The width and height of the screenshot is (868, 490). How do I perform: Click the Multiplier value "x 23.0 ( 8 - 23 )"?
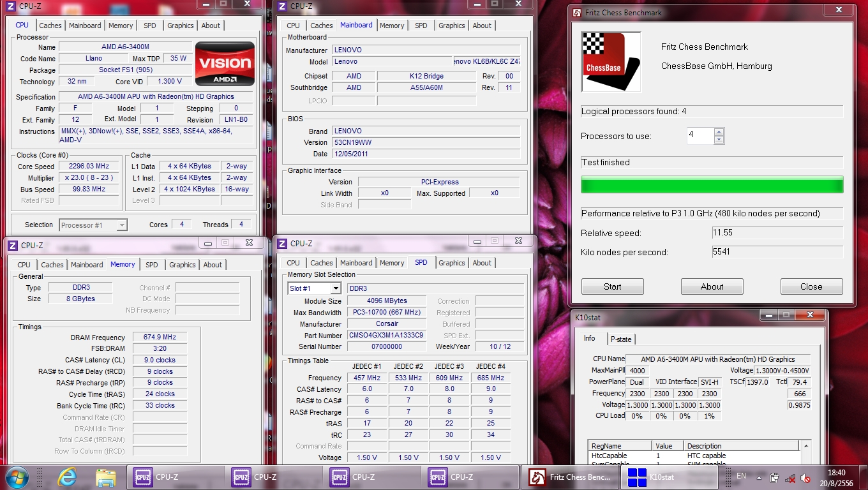point(89,178)
